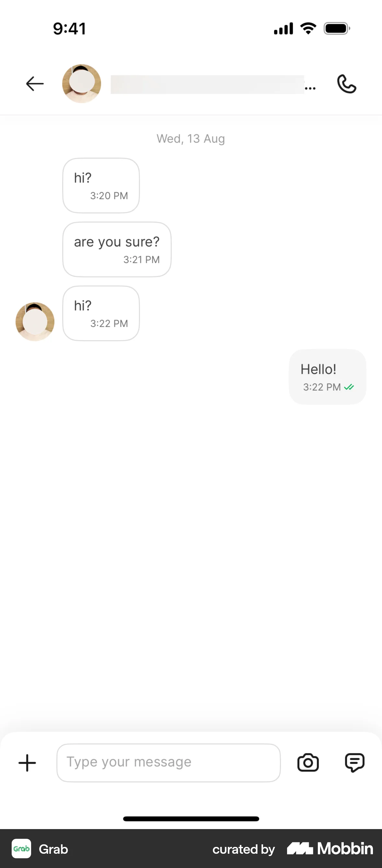The image size is (382, 868).
Task: Tap the Wi-Fi icon in status bar
Action: [308, 28]
